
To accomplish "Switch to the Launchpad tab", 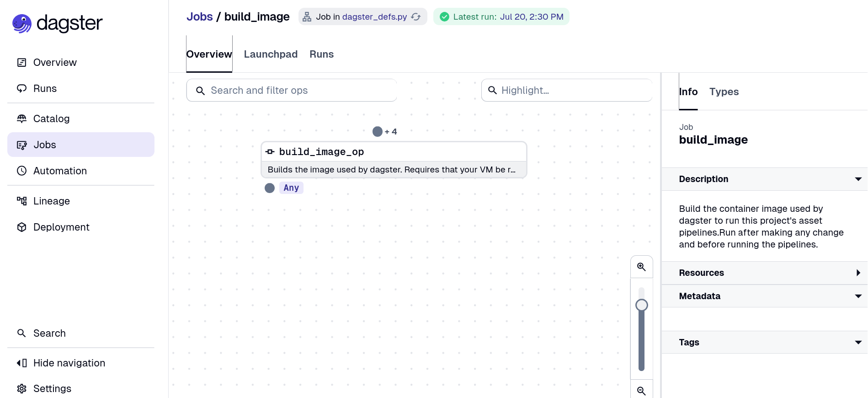I will [x=271, y=54].
